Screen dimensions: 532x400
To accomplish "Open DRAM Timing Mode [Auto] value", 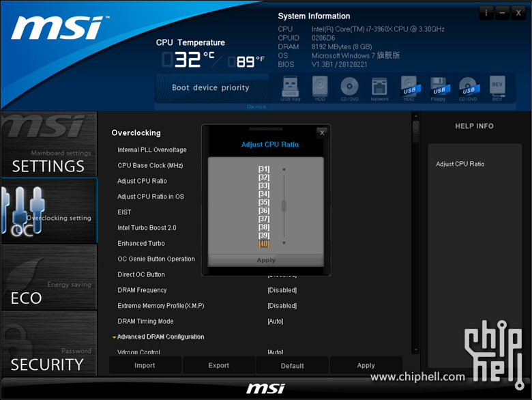I will [275, 322].
